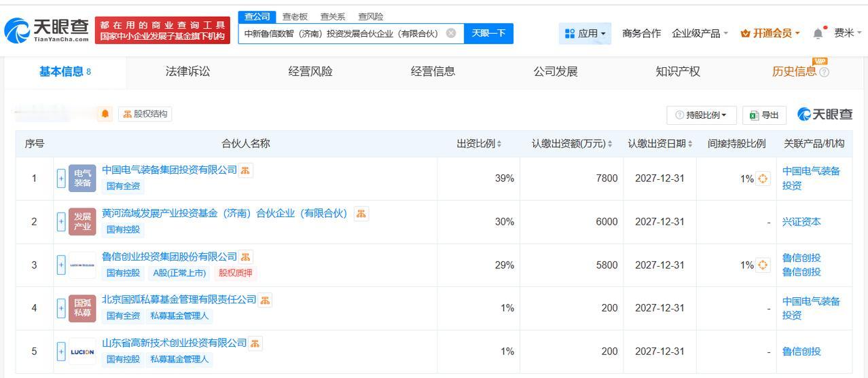This screenshot has height=378, width=868.
Task: Click 国有全资 tag in row 1
Action: pyautogui.click(x=123, y=186)
